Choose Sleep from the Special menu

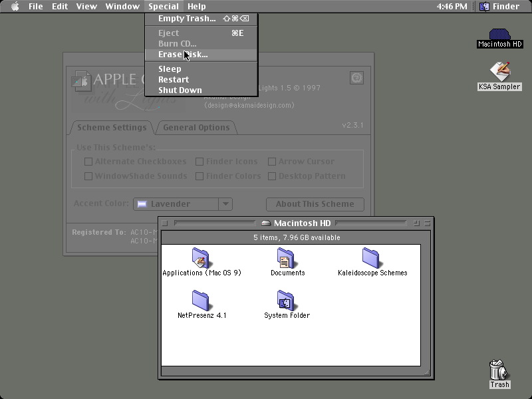[201, 69]
